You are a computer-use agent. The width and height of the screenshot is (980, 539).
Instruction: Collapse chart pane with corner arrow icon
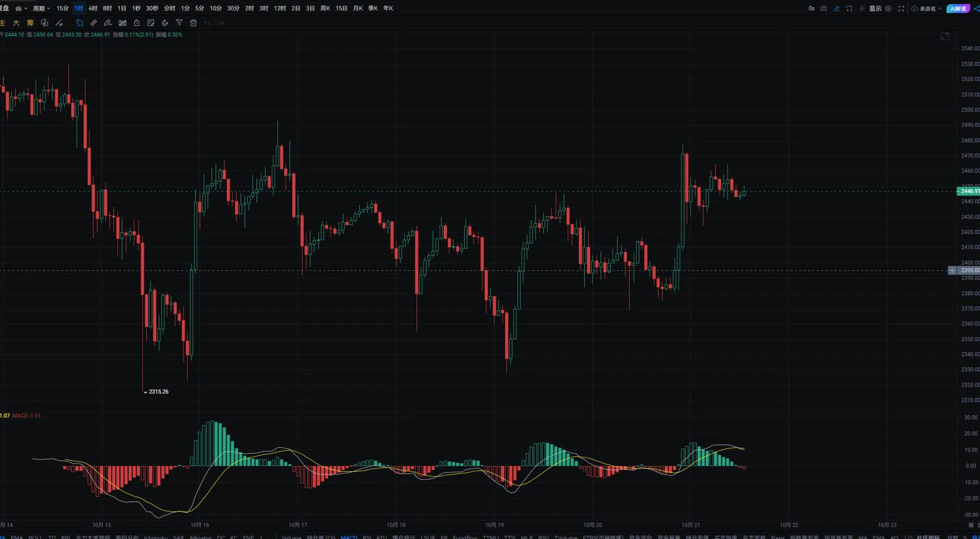click(945, 36)
